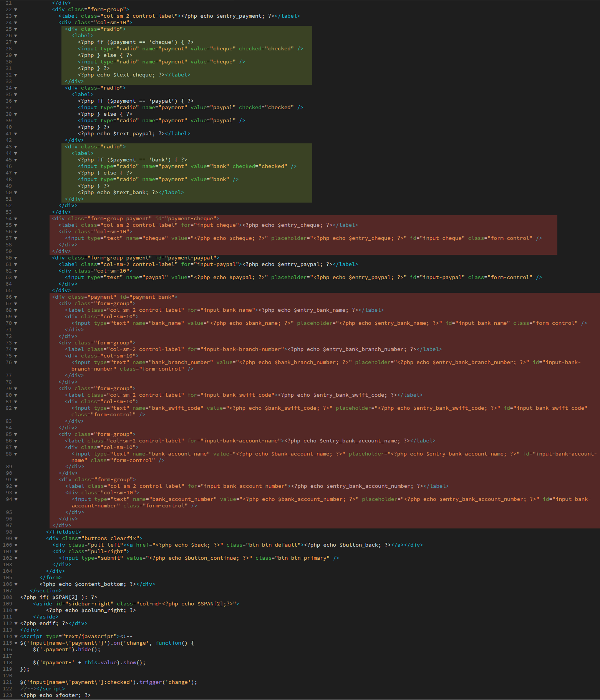Collapse the payment-bank div at line 66
Screen dimensions: 600x700
click(x=16, y=297)
